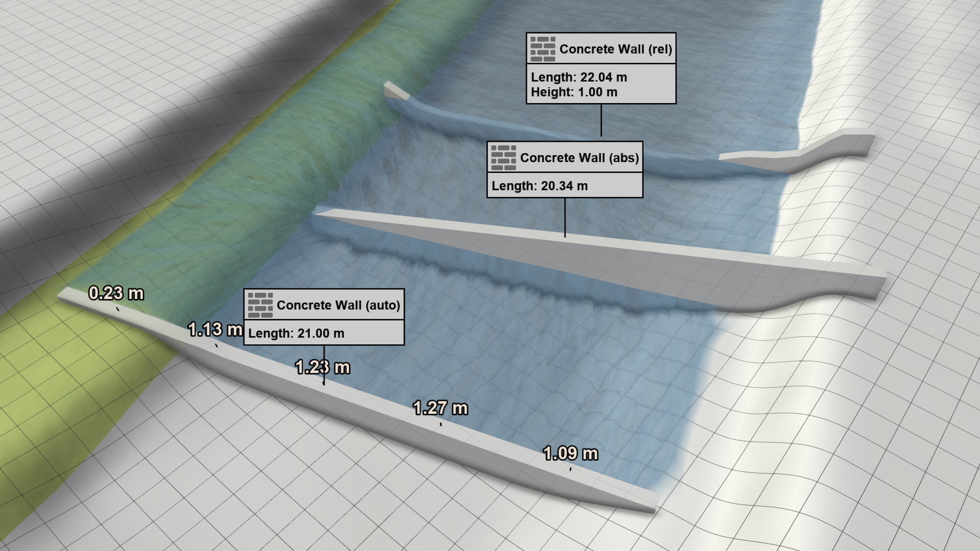Toggle the Length: 20.34 m readout
This screenshot has width=980, height=551.
coord(540,186)
